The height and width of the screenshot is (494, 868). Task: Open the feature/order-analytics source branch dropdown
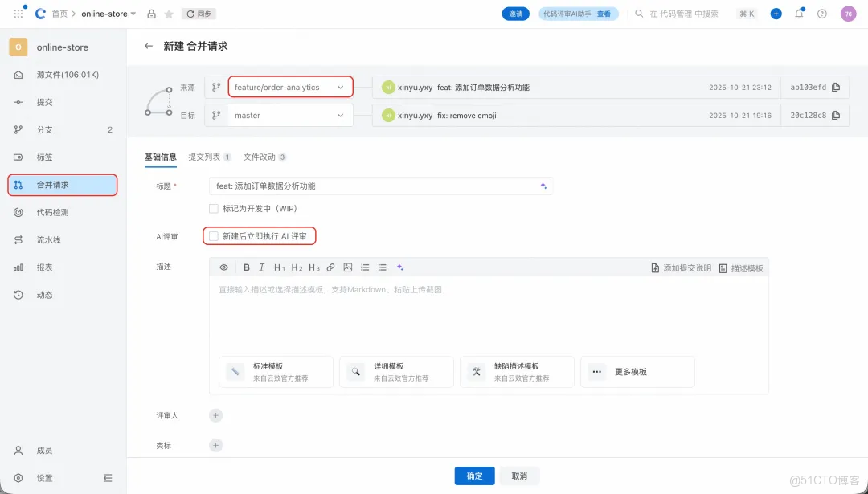pyautogui.click(x=289, y=87)
